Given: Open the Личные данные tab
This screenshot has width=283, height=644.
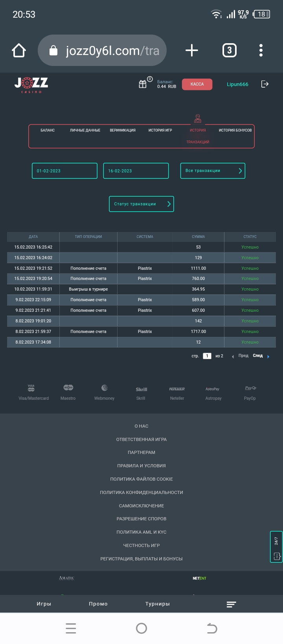Looking at the screenshot, I should (85, 130).
